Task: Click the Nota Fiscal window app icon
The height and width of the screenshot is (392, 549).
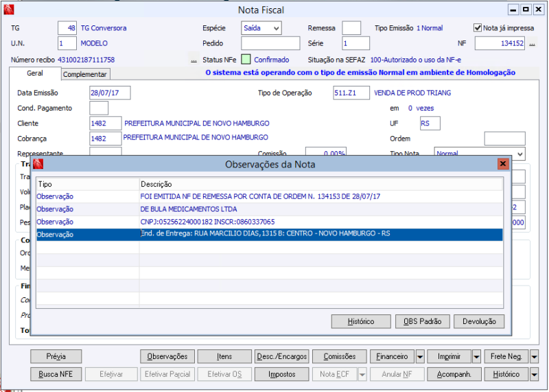Action: pos(9,10)
